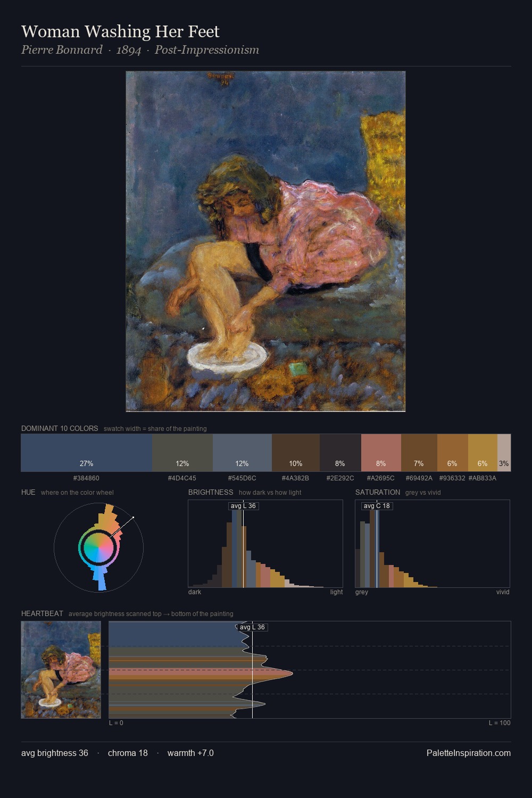Click the pink #A2695C swatch
Screen dimensions: 532x798
coord(381,453)
